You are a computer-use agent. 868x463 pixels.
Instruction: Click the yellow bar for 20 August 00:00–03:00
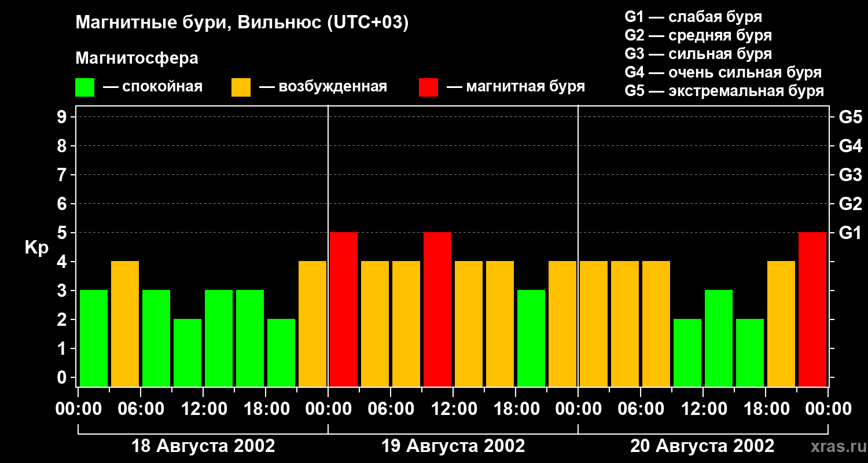click(594, 324)
